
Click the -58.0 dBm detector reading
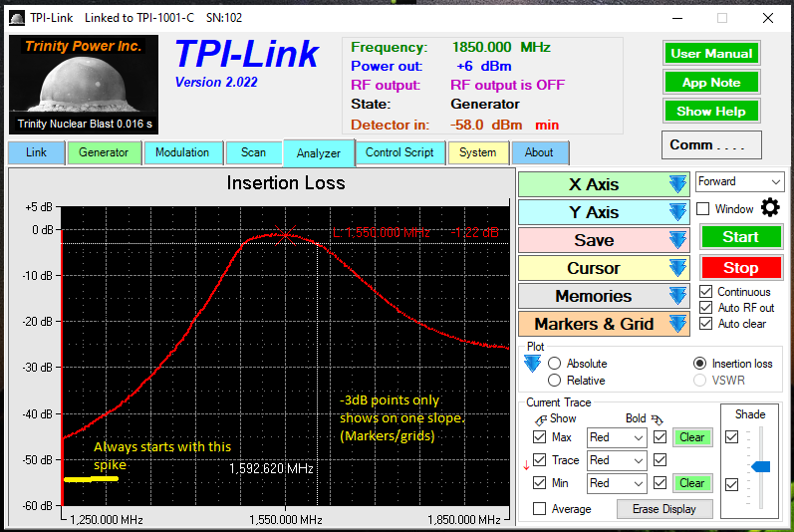(486, 125)
